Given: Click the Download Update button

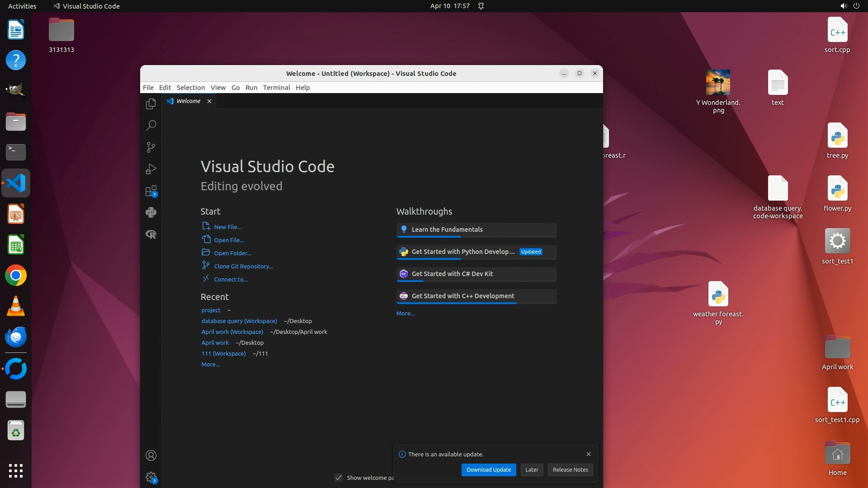Looking at the screenshot, I should tap(488, 470).
